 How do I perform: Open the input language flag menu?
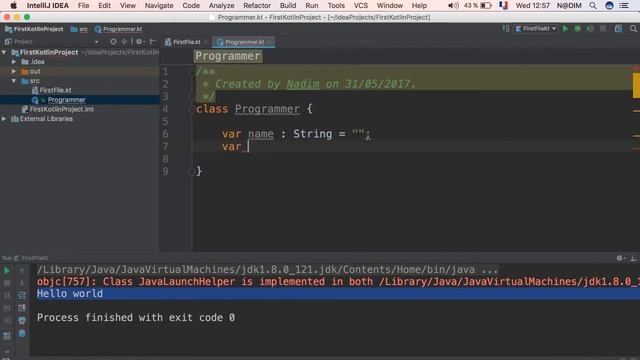(504, 5)
